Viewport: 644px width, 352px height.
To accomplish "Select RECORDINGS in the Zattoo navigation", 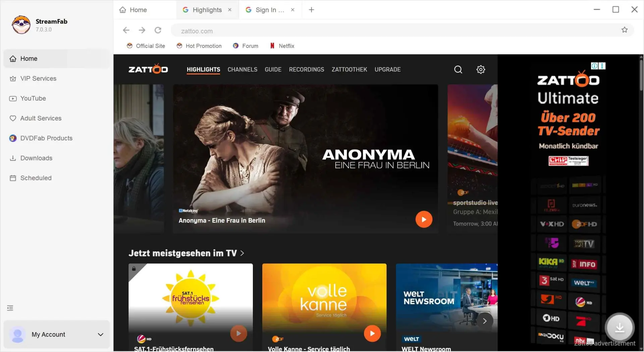I will point(306,69).
